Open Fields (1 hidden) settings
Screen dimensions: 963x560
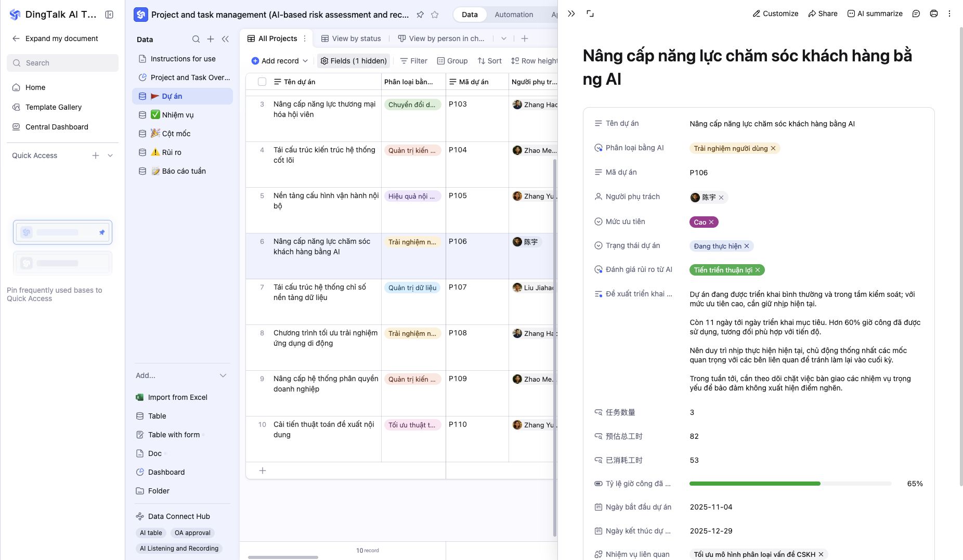point(354,61)
